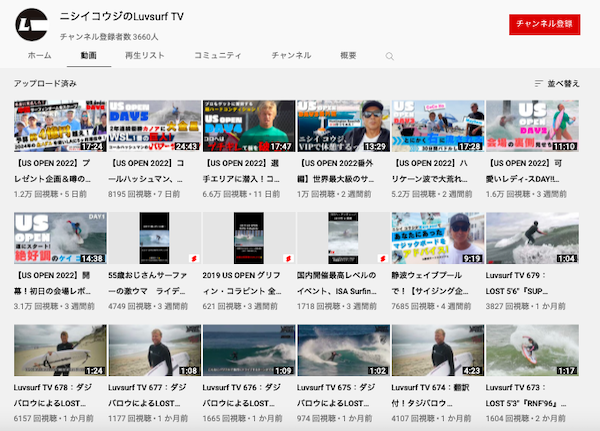Open title Luvsurf TV 679：LOST 5'6"
This screenshot has width=600, height=431.
(x=517, y=283)
